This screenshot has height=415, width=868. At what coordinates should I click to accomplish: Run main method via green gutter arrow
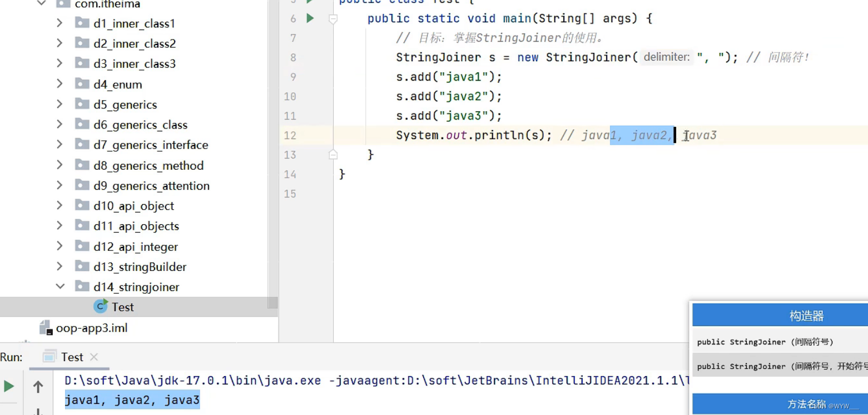tap(310, 18)
